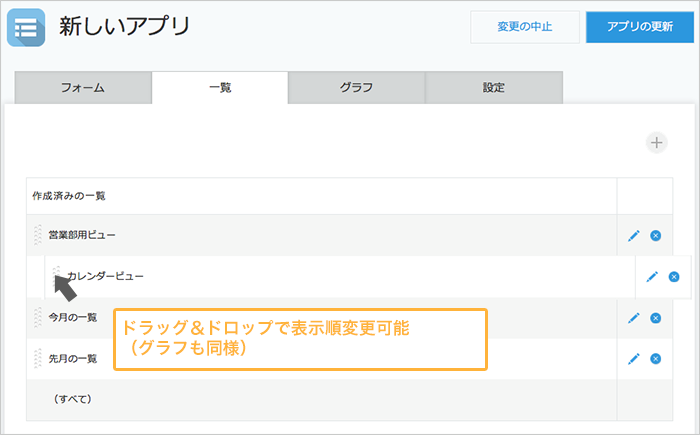Switch to the フォーム tab
700x435 pixels.
point(82,87)
